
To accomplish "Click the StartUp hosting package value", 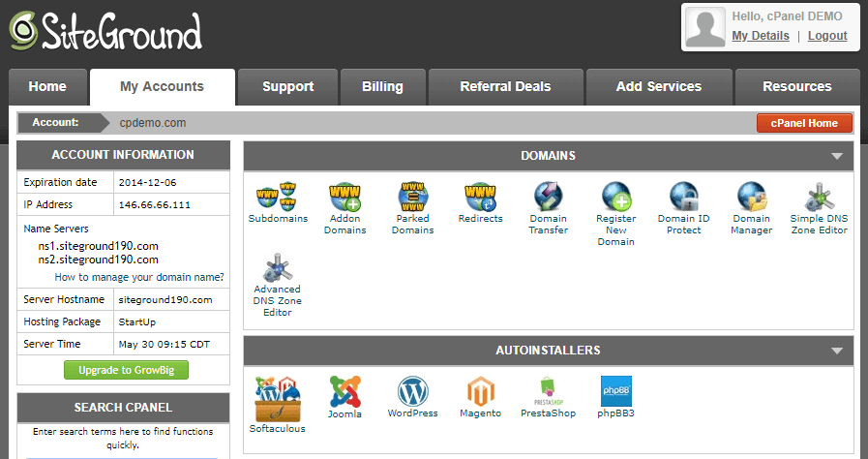I will click(x=137, y=322).
